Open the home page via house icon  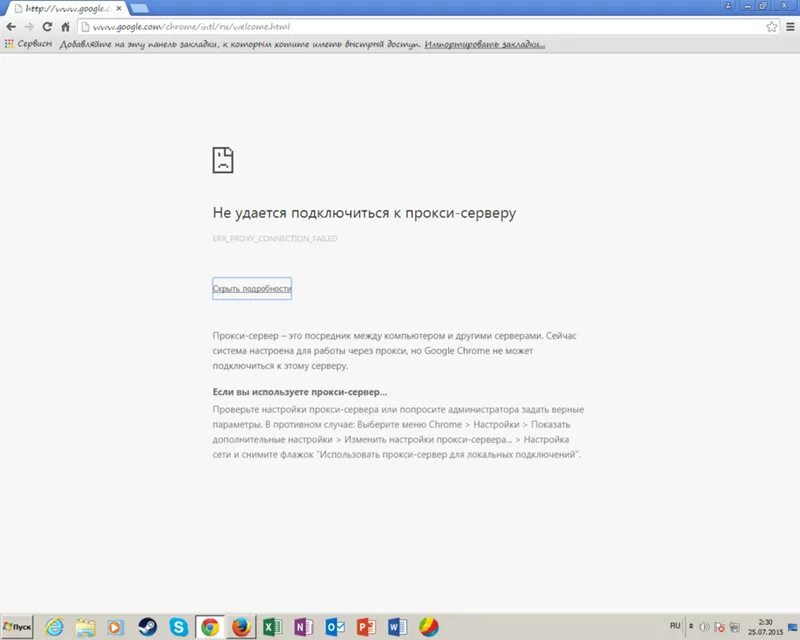(x=65, y=27)
